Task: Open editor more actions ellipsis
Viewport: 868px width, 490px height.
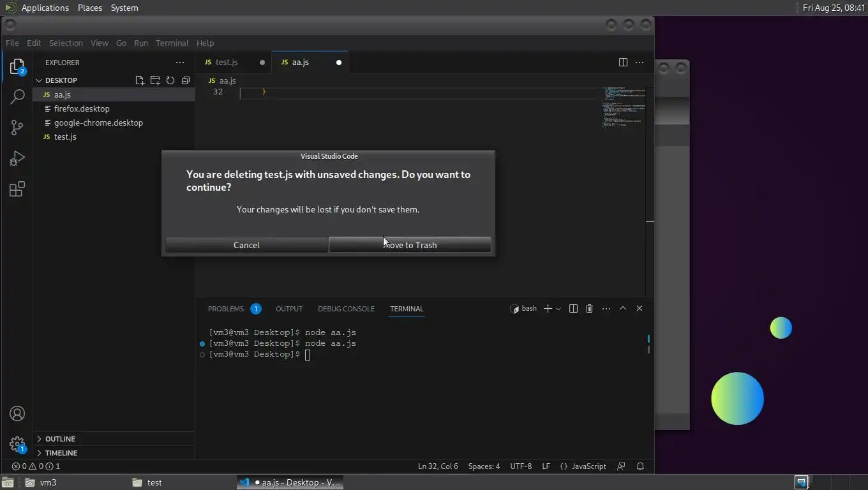Action: (640, 62)
